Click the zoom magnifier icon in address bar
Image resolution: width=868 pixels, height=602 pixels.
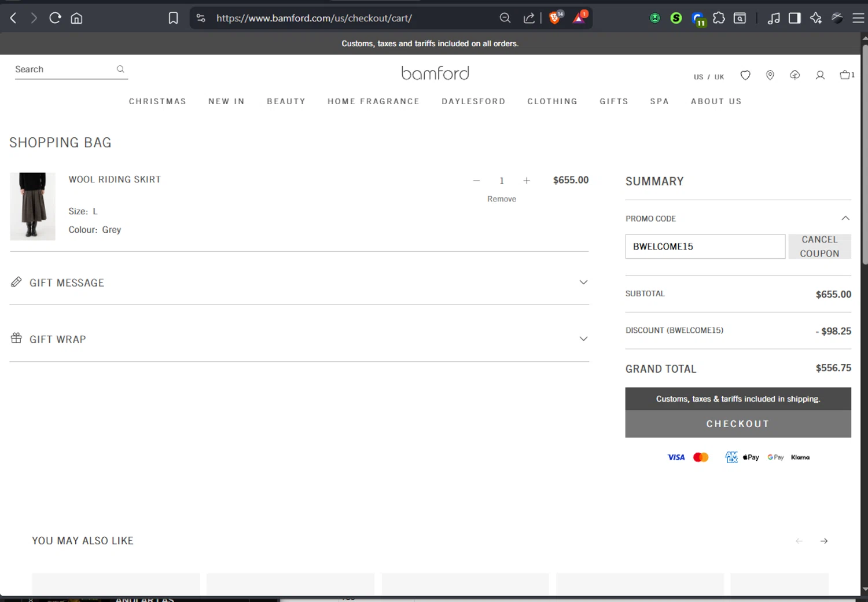pyautogui.click(x=505, y=18)
